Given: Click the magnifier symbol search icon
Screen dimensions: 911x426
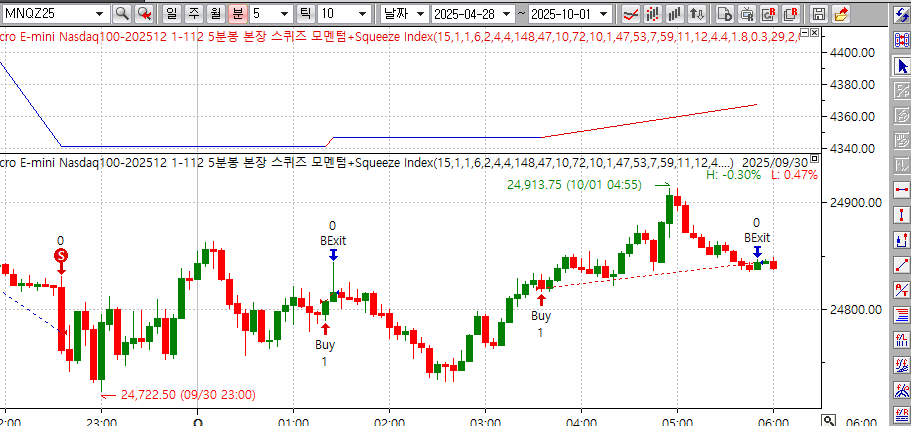Looking at the screenshot, I should point(122,14).
